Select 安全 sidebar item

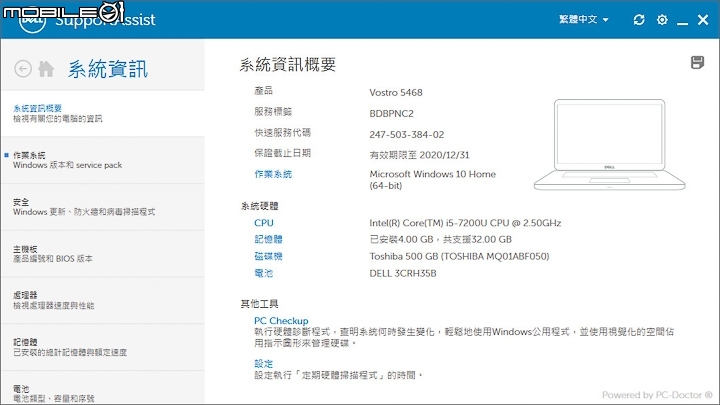103,207
